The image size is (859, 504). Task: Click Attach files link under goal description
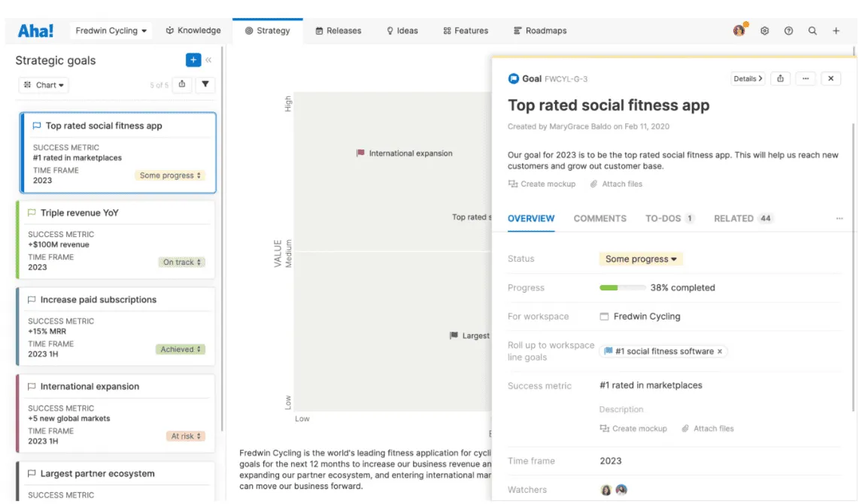[616, 184]
